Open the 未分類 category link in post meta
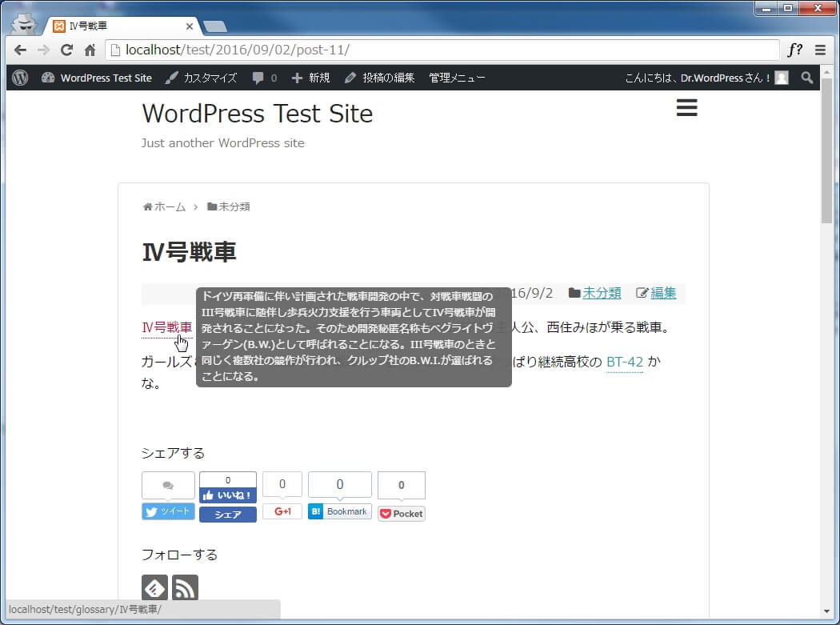 click(x=602, y=293)
